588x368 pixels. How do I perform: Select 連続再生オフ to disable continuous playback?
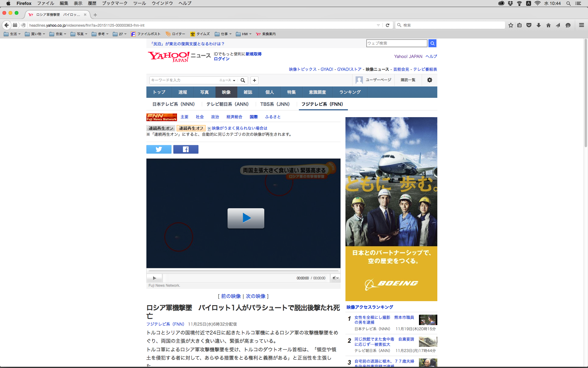pos(191,128)
